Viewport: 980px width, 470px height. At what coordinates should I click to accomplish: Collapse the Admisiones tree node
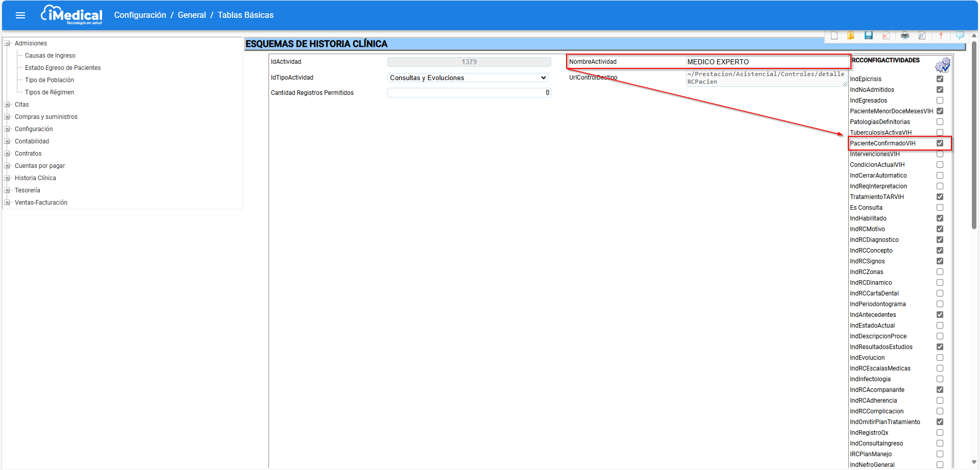8,43
